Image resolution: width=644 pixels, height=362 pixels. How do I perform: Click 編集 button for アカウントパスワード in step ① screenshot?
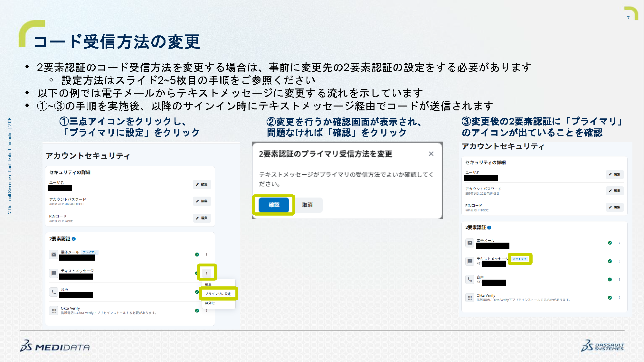click(x=202, y=201)
